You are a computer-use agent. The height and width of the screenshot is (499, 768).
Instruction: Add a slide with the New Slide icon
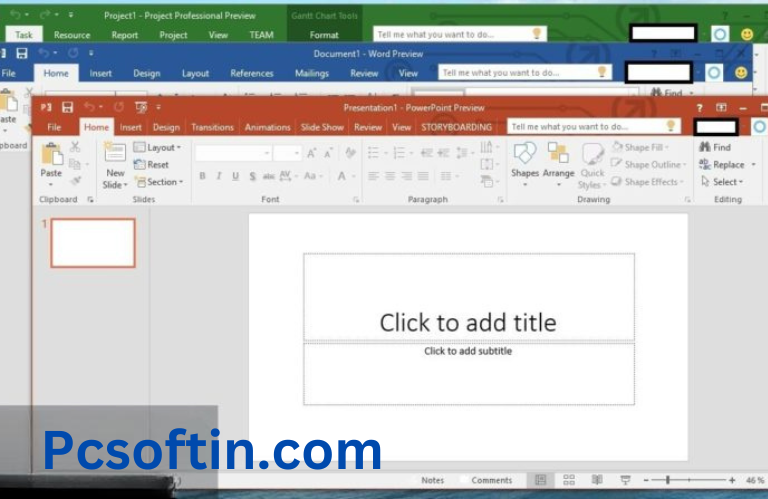coord(115,153)
